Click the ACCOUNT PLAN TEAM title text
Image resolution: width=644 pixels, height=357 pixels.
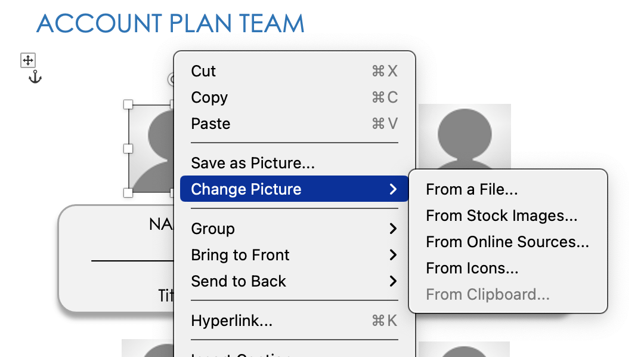(x=170, y=24)
